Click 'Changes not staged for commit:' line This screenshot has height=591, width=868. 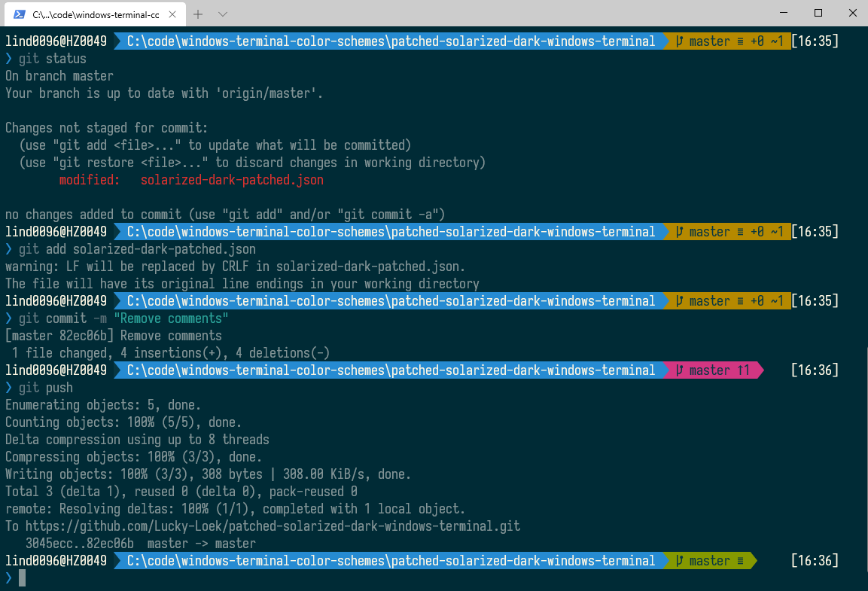106,128
